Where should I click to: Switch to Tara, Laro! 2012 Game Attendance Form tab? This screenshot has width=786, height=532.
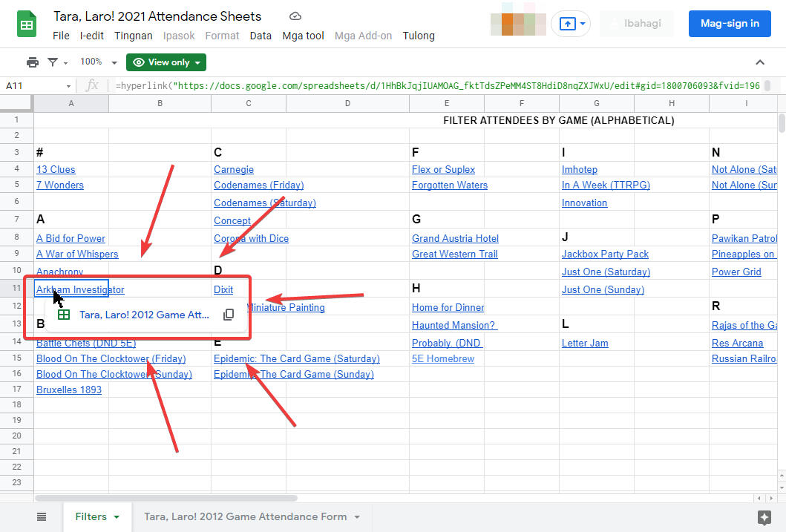click(245, 516)
